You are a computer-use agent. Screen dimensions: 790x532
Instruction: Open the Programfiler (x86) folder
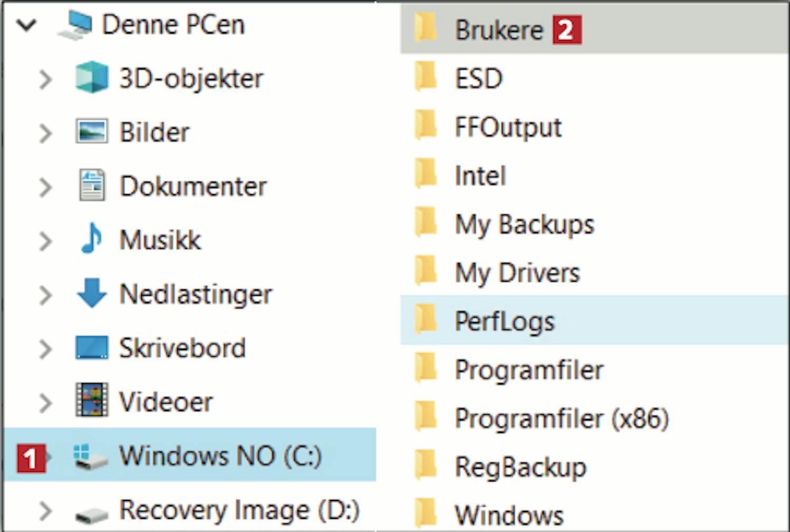tap(561, 419)
